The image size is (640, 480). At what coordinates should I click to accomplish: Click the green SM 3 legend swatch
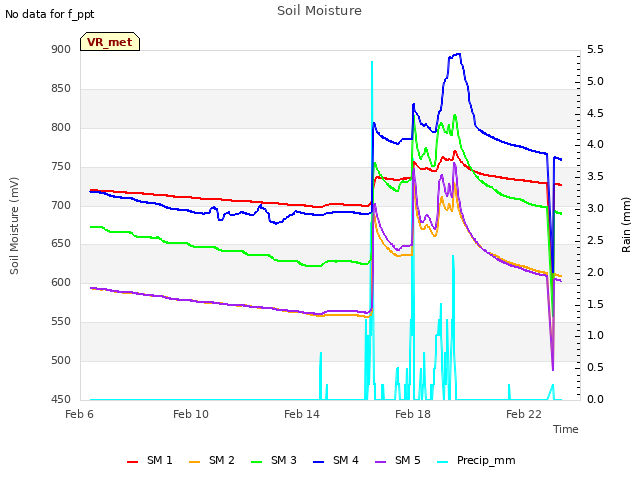point(256,462)
